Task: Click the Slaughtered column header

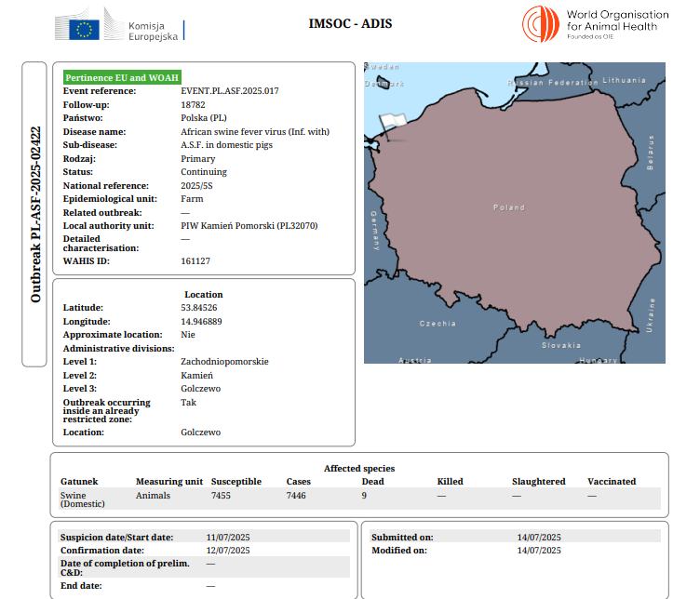Action: pos(538,482)
